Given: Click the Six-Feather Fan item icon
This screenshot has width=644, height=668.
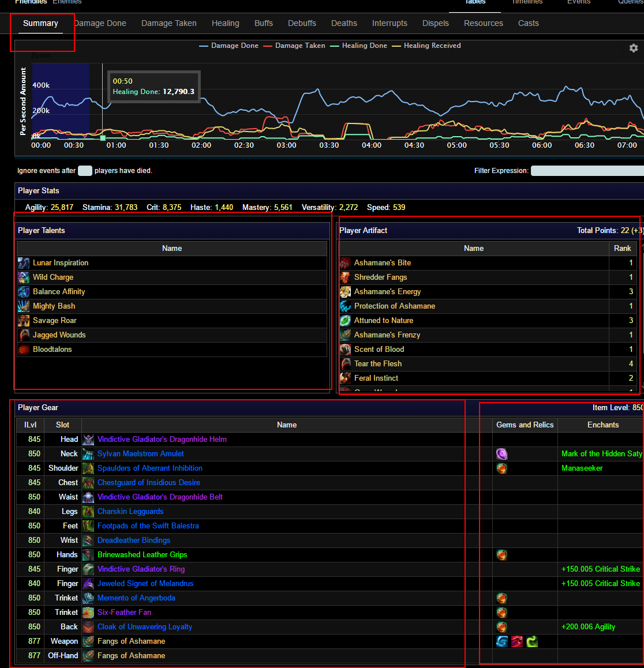Looking at the screenshot, I should [88, 613].
